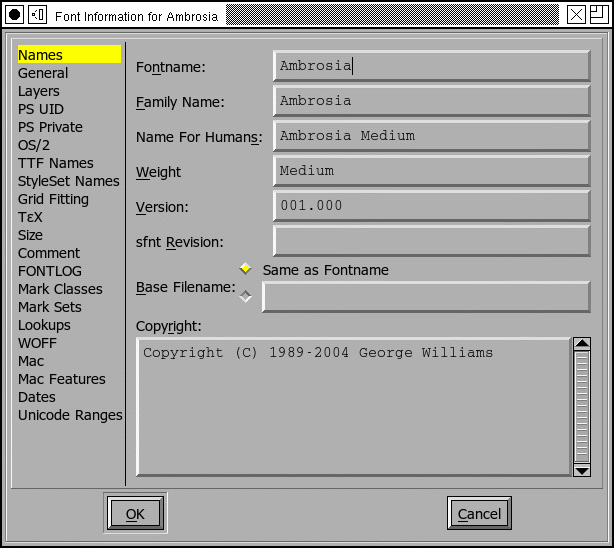Click the copyright scrollbar up arrow
The image size is (614, 548).
tap(581, 345)
